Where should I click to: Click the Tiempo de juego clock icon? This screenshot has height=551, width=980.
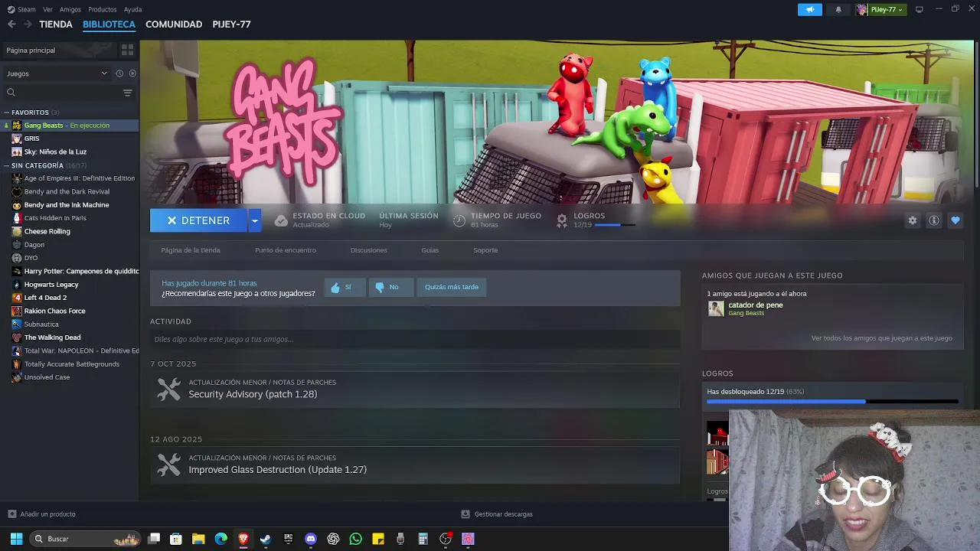click(x=459, y=220)
